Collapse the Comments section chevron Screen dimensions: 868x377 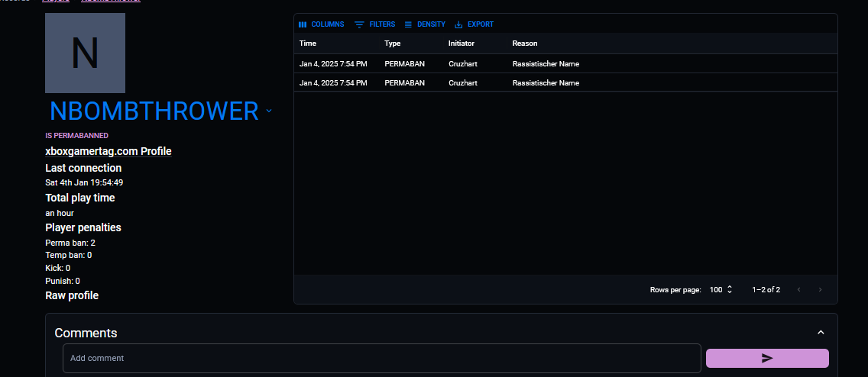point(821,333)
